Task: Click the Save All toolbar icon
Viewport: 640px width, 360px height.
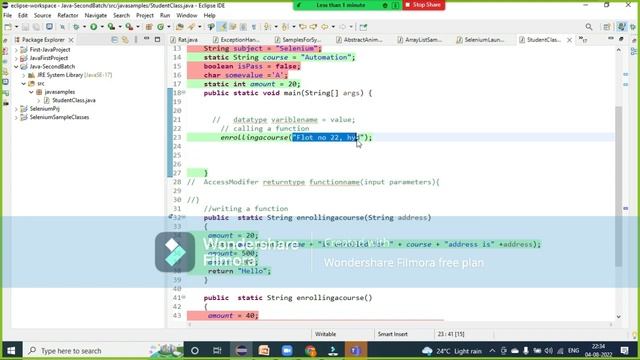Action: tap(36, 27)
